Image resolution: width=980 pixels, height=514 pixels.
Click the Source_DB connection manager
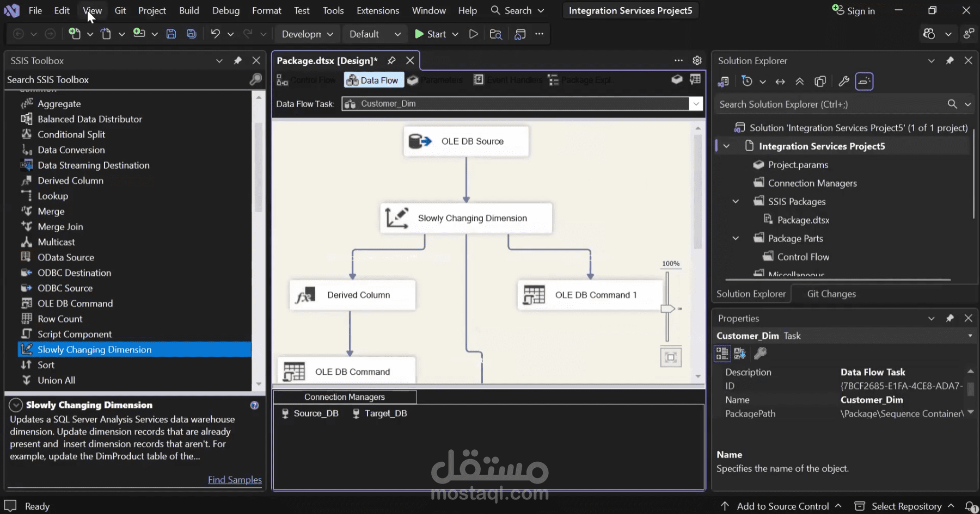tap(310, 413)
